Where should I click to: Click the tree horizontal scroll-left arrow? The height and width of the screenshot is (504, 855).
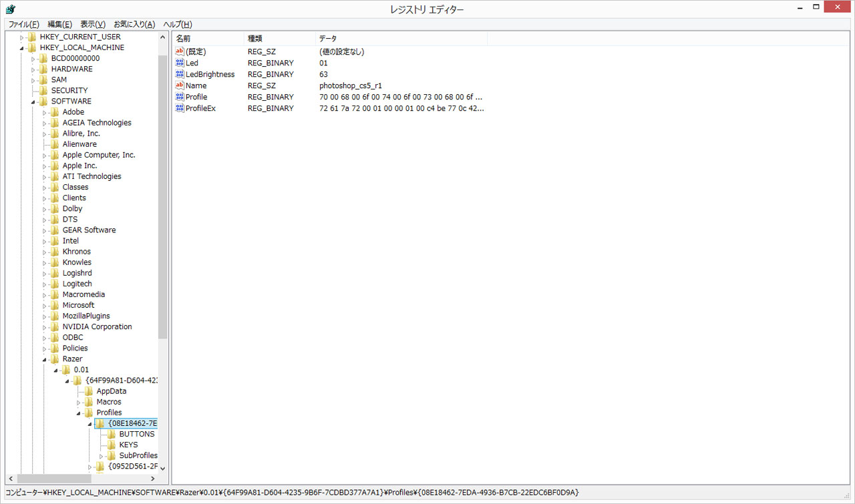coord(11,479)
